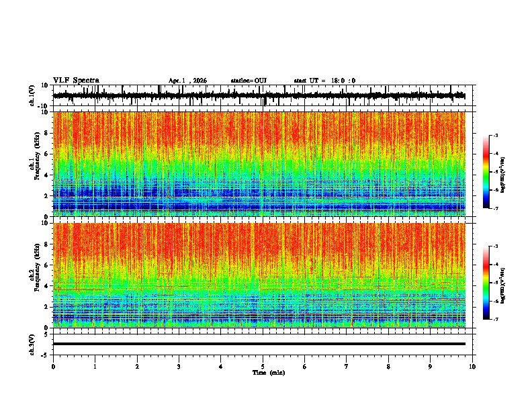Image resolution: width=532 pixels, height=411 pixels.
Task: Click inside the ch.2 spectrogram panel
Action: click(259, 275)
